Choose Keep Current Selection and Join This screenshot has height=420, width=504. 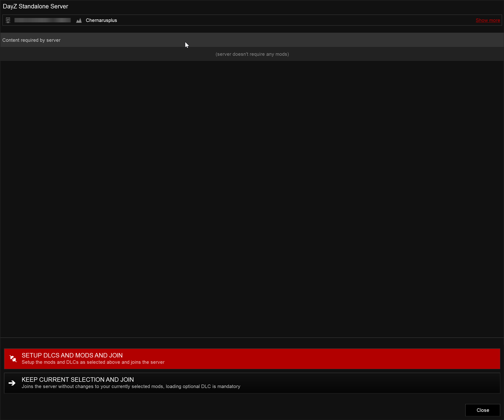(252, 383)
